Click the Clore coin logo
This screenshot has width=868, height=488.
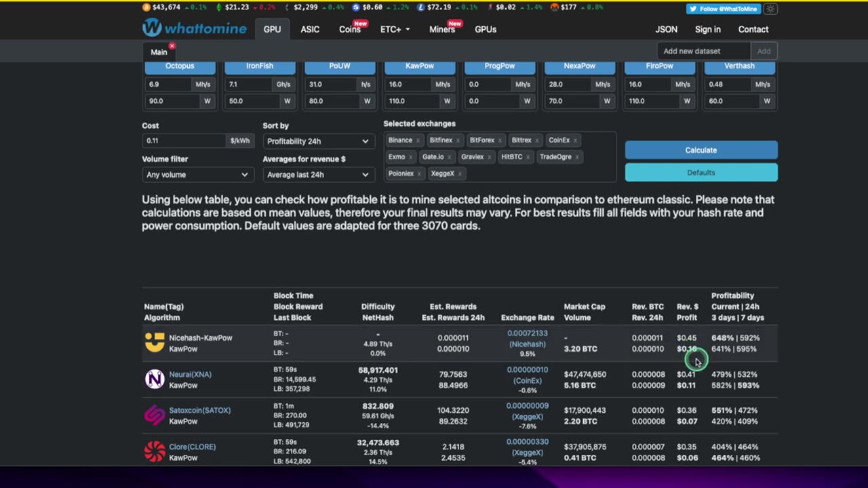point(155,451)
